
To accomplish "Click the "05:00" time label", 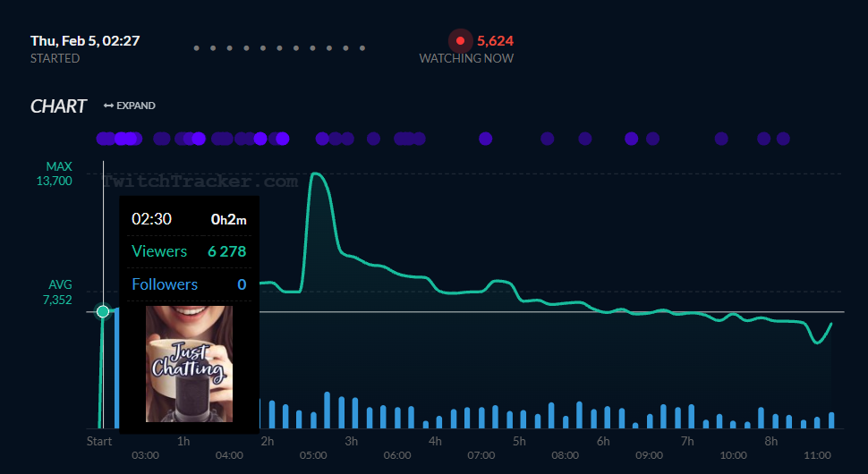I will coord(313,456).
